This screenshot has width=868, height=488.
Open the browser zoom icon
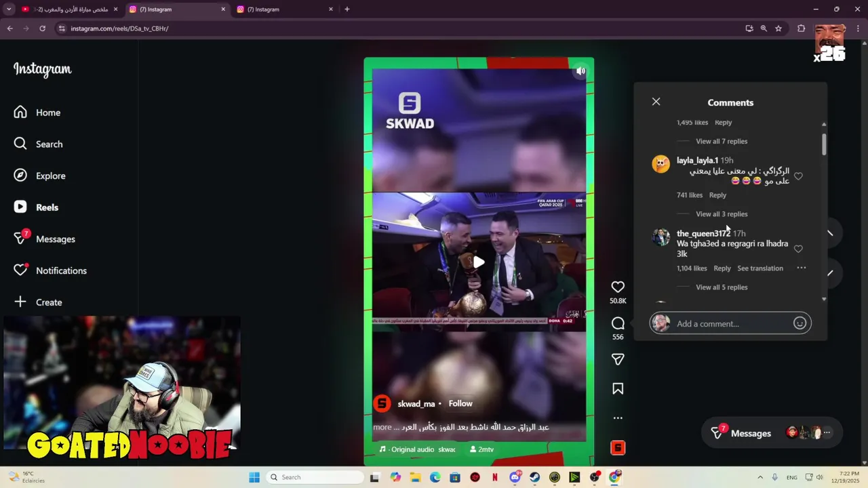tap(764, 28)
